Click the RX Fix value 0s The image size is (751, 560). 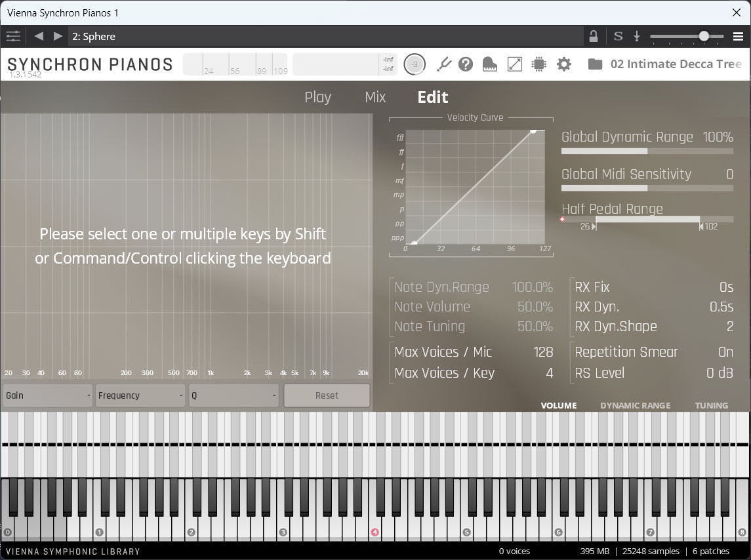pos(726,287)
